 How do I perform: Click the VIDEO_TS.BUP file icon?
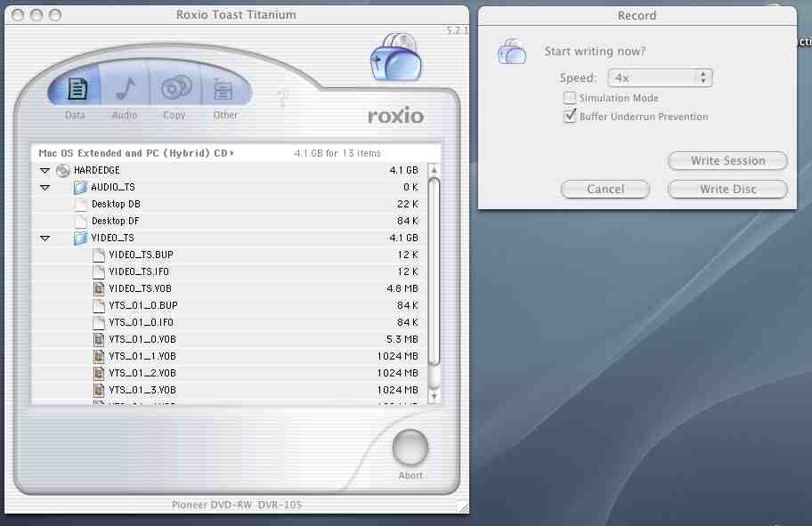click(99, 255)
